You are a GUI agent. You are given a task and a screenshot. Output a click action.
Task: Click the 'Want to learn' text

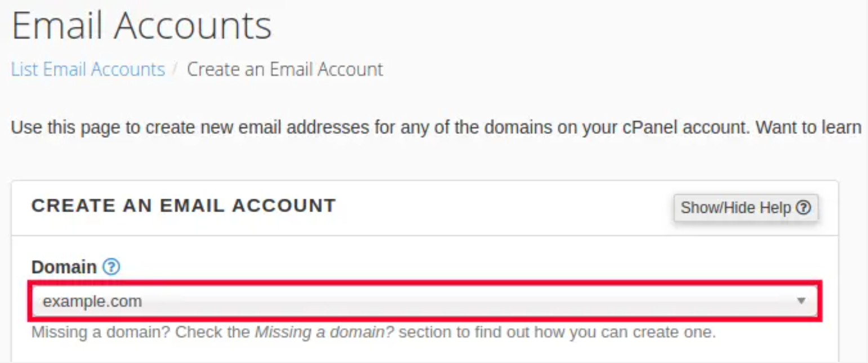(x=808, y=128)
